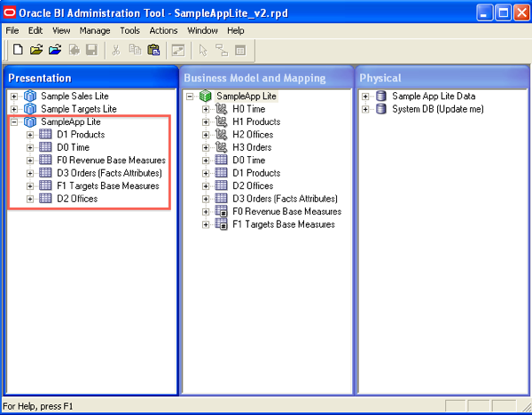Close the Administration Tool window
This screenshot has width=532, height=415.
522,13
